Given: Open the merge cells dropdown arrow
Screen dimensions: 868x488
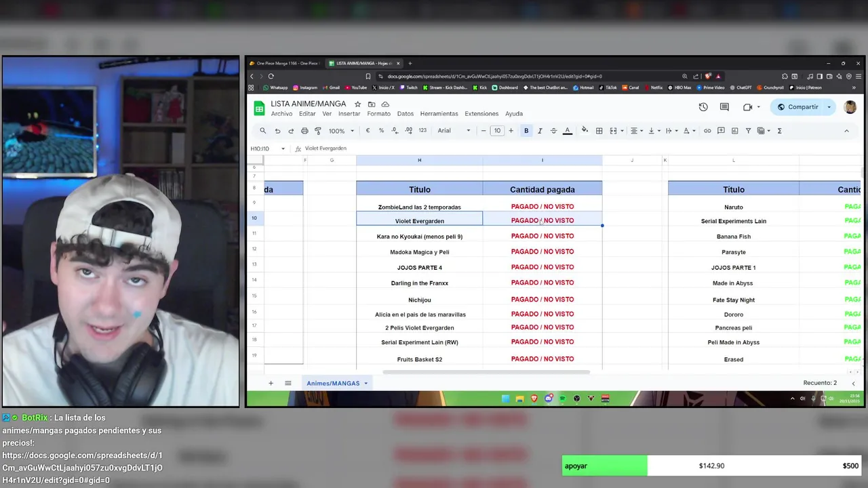Looking at the screenshot, I should point(622,131).
